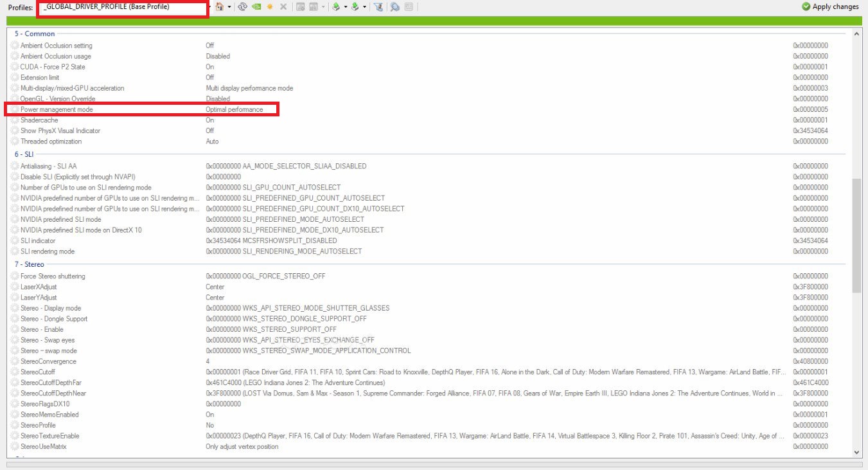Click 'WKS_STEREO_SWAP_MODE_APPLICATION_CONTROL' value
The image size is (868, 470).
pos(326,350)
